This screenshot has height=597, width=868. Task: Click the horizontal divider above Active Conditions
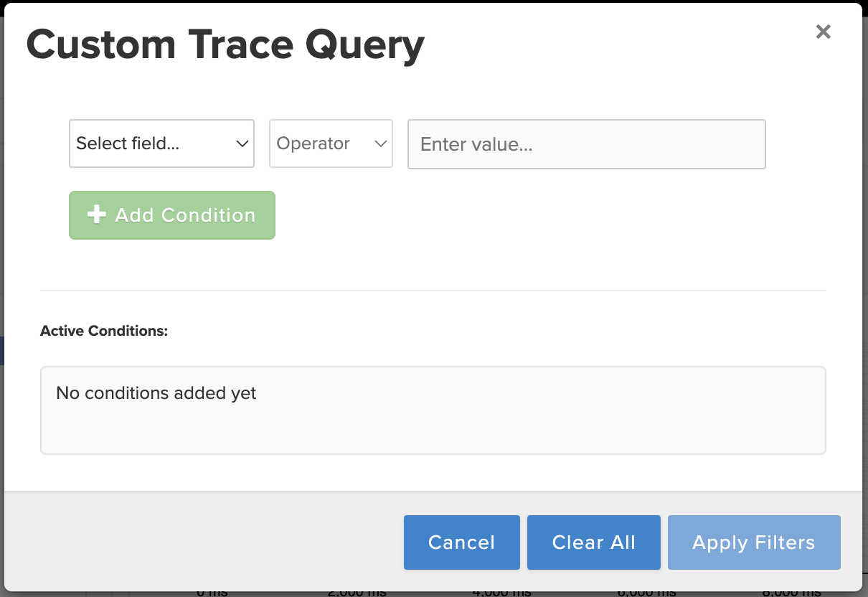[433, 291]
